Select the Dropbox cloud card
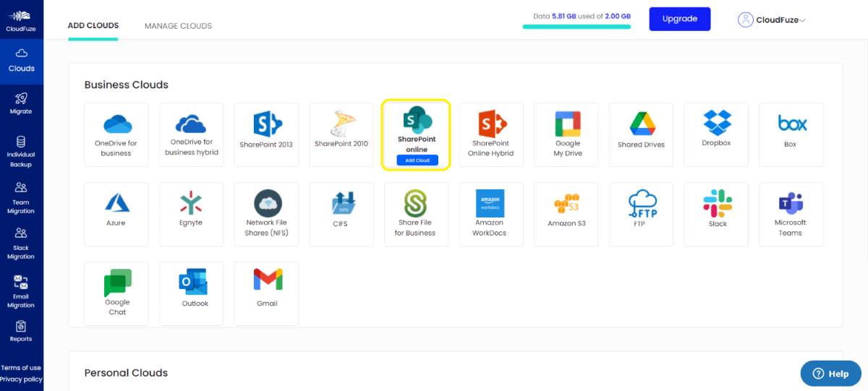Screen dimensions: 868x391 click(x=716, y=134)
